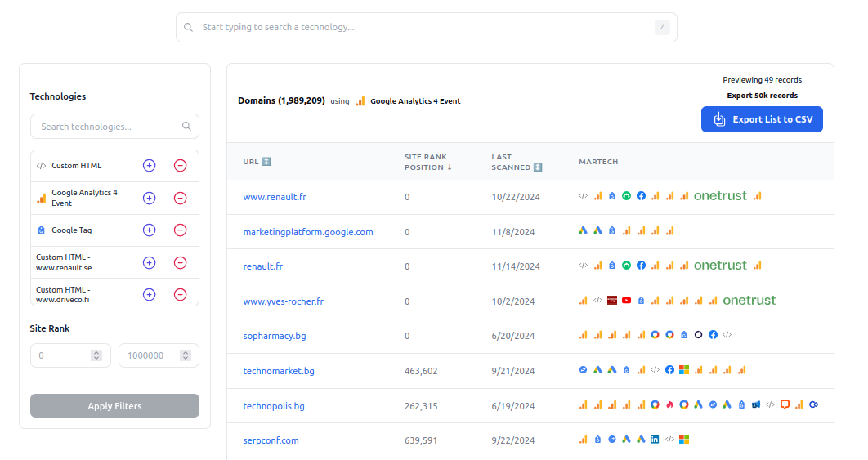Click the Microsoft icon in technomarket.bg row

(684, 370)
